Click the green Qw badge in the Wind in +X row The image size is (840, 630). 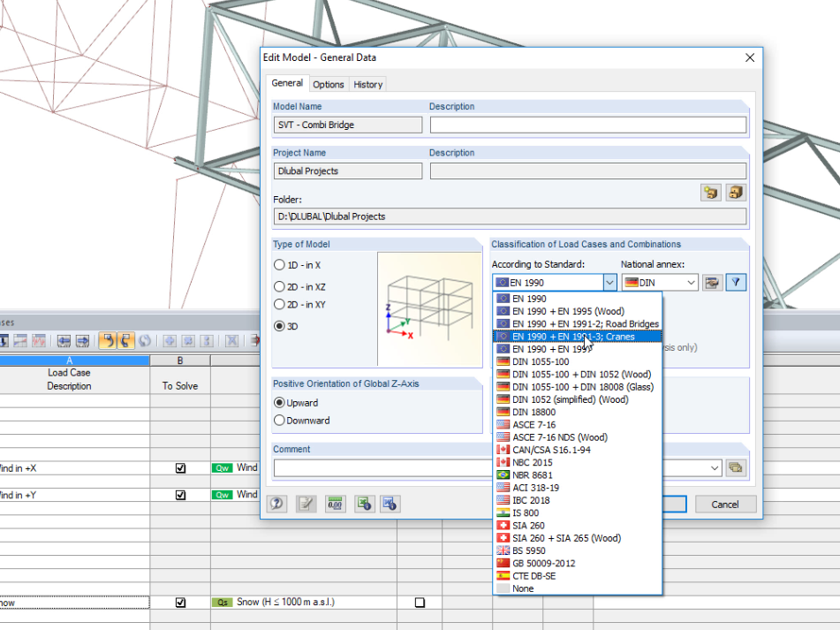point(222,468)
